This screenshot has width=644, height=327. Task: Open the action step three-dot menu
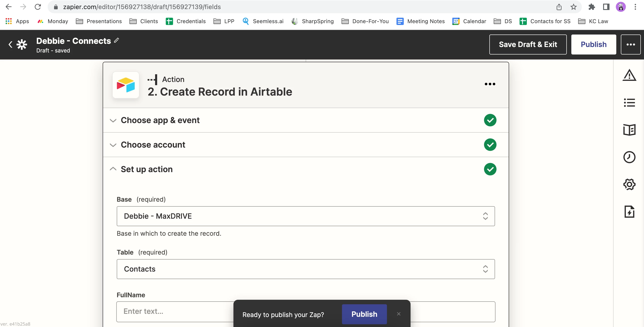(490, 84)
